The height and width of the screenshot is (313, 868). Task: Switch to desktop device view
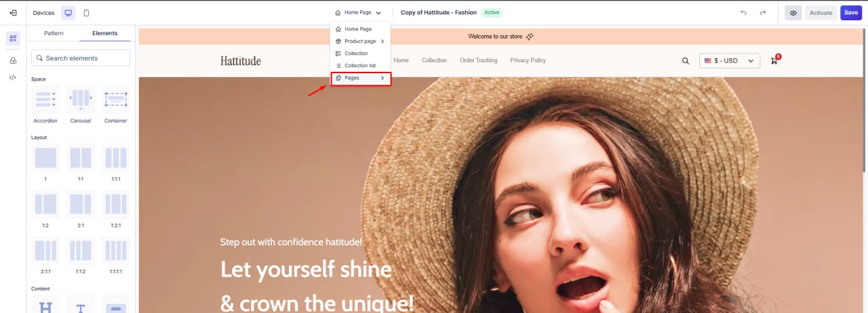pos(68,13)
